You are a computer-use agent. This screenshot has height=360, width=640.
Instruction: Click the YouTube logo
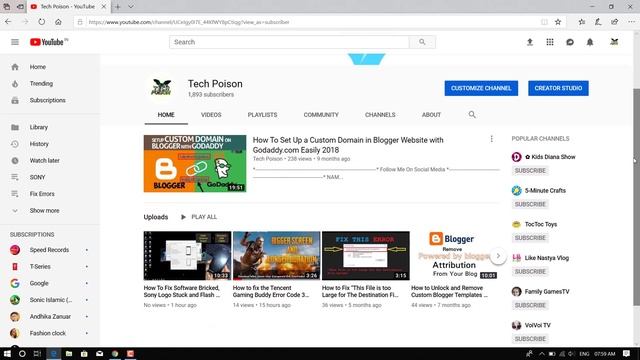click(x=48, y=42)
